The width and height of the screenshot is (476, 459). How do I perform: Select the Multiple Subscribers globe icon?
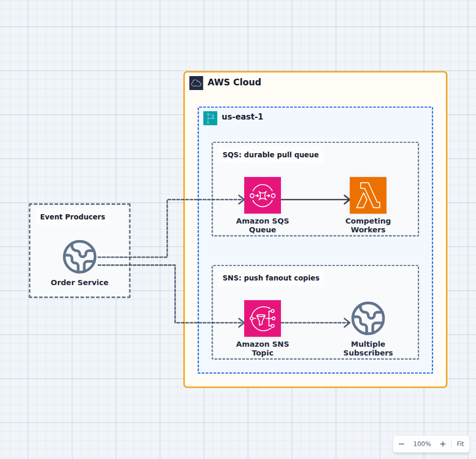[x=368, y=318]
